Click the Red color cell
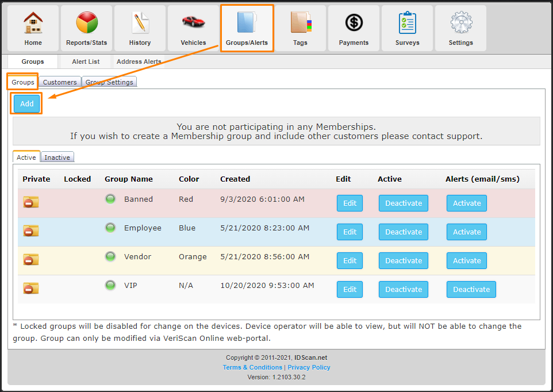The width and height of the screenshot is (553, 392). [x=186, y=199]
